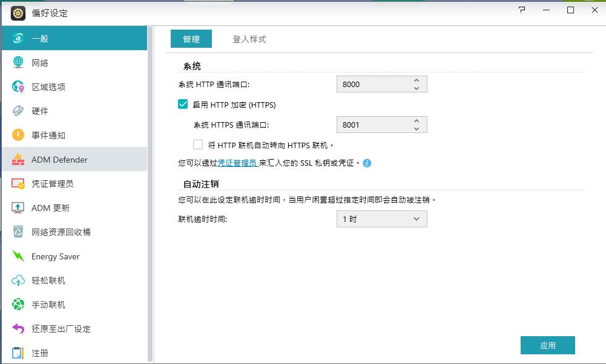Click the up arrow on HTTP port field
This screenshot has height=364, width=606.
pos(417,80)
